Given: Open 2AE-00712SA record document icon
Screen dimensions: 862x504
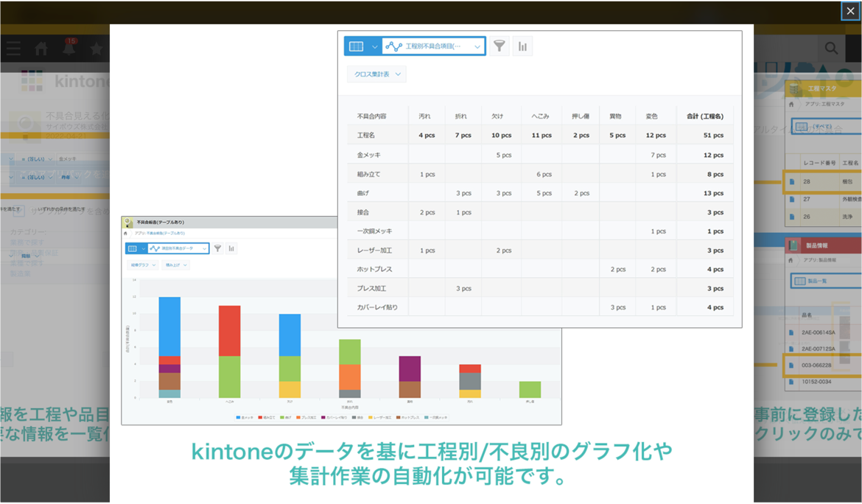Looking at the screenshot, I should pyautogui.click(x=791, y=349).
